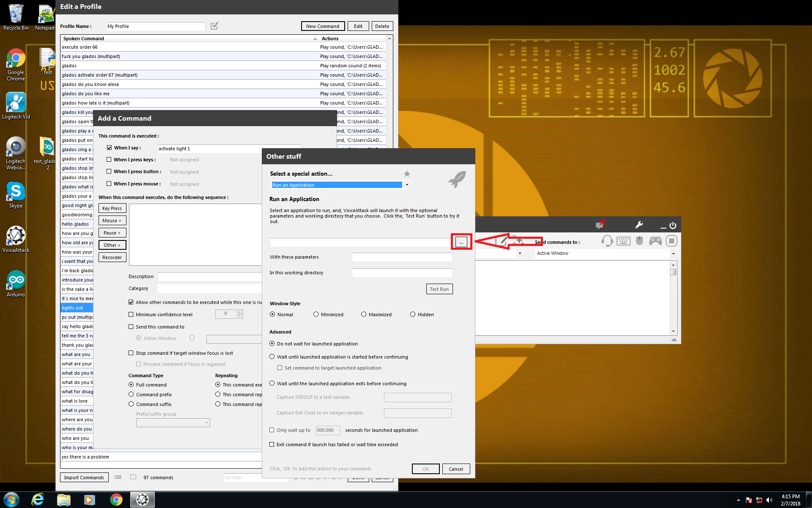Click the stop commands square icon
812x508 pixels.
[671, 241]
